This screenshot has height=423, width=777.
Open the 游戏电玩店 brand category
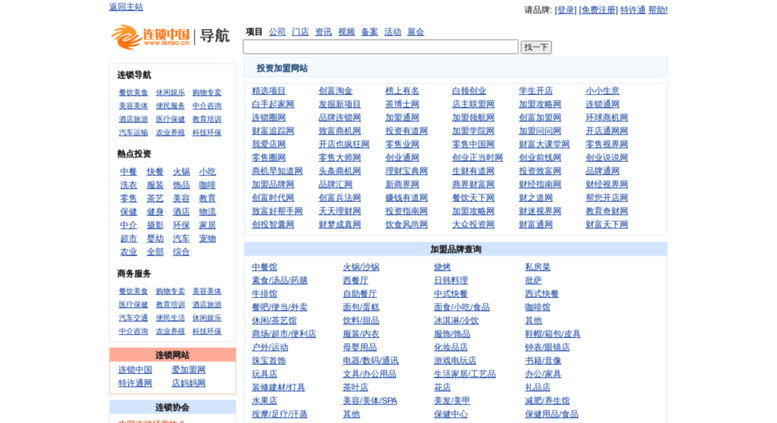[455, 361]
